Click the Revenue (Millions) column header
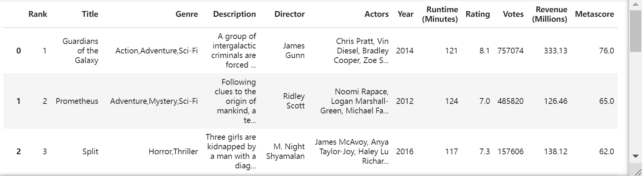 coord(550,14)
